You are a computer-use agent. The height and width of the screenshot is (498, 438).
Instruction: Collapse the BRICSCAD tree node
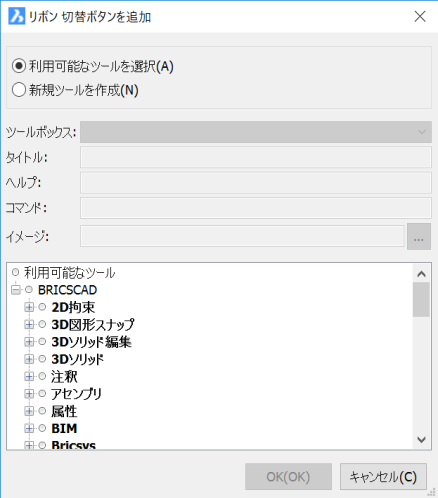(x=15, y=290)
